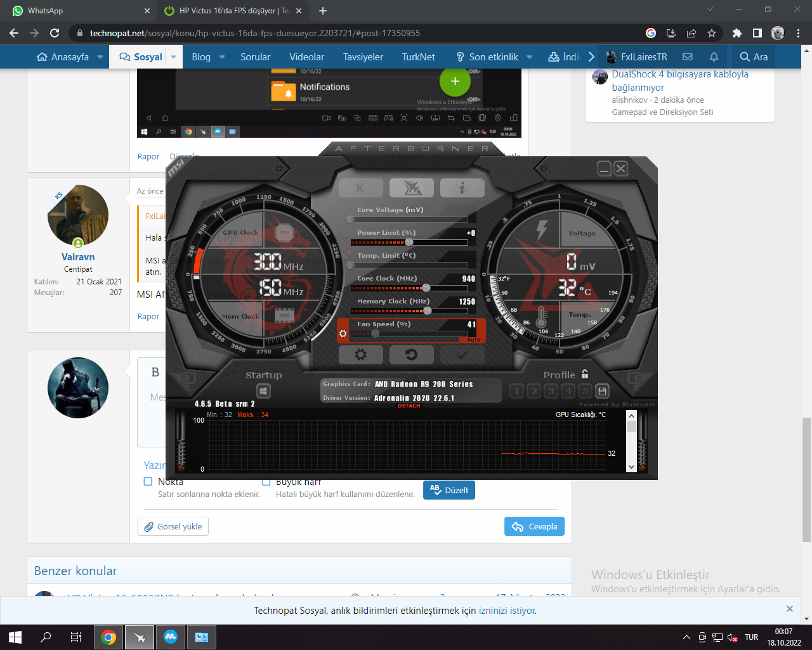Reset Afterburner settings to default
The image size is (812, 650).
tap(411, 354)
